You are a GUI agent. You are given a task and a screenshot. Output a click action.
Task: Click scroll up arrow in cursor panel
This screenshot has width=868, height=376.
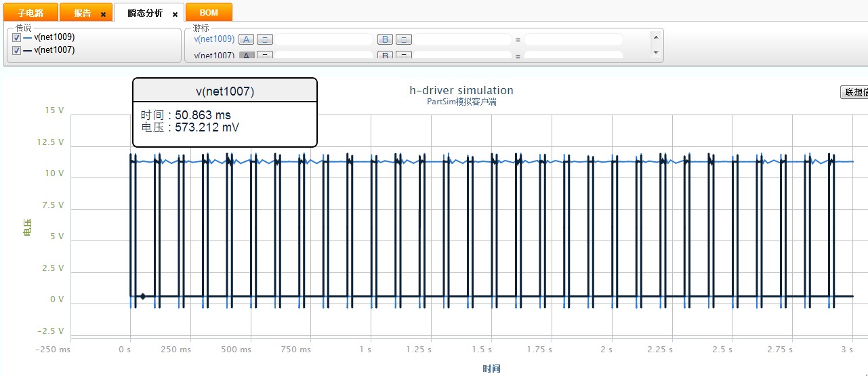[655, 36]
